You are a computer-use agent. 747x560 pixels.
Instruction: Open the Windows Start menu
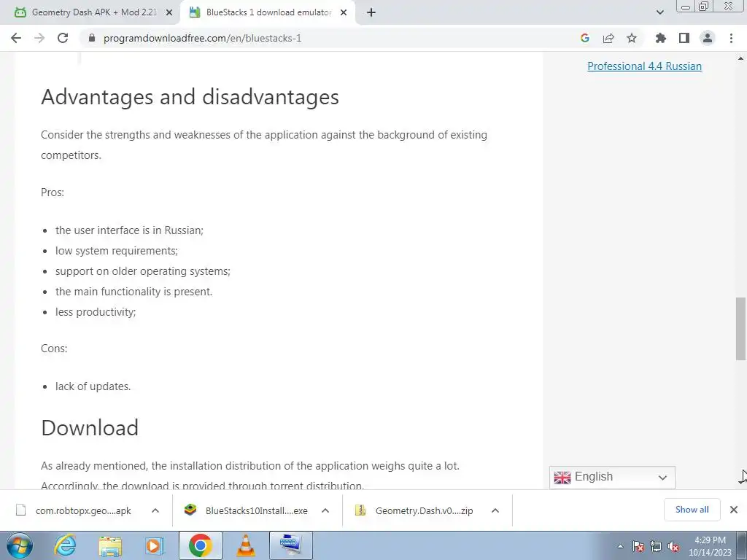pyautogui.click(x=20, y=545)
